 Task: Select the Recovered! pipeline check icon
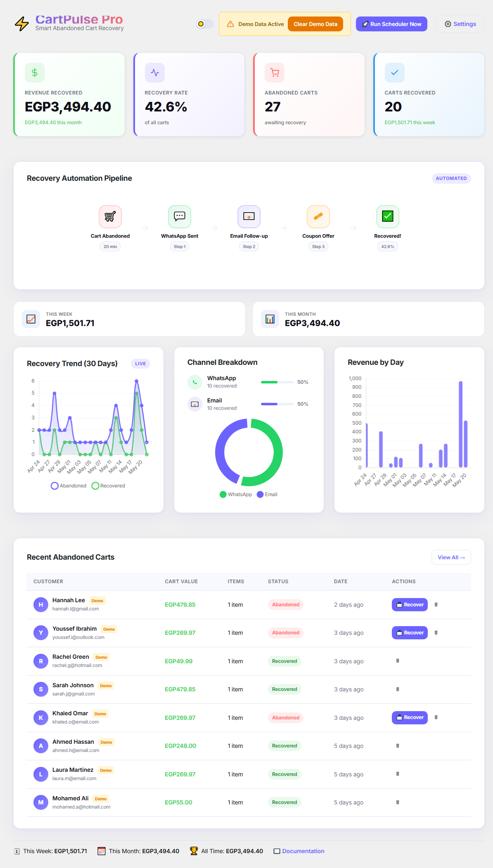click(x=388, y=216)
